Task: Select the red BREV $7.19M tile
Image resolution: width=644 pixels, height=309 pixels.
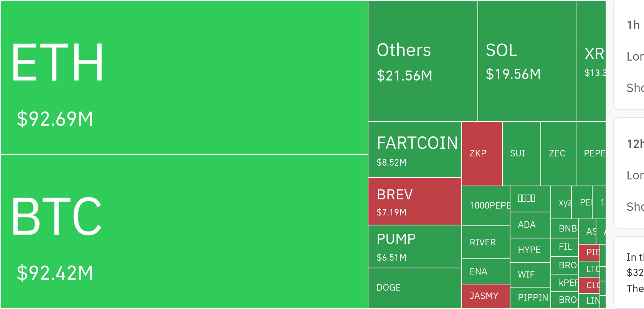Action: point(414,202)
